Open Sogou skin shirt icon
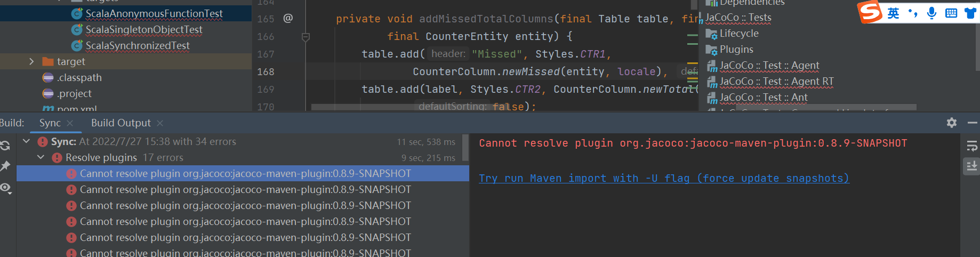Screen dimensions: 980x257 coord(970,13)
